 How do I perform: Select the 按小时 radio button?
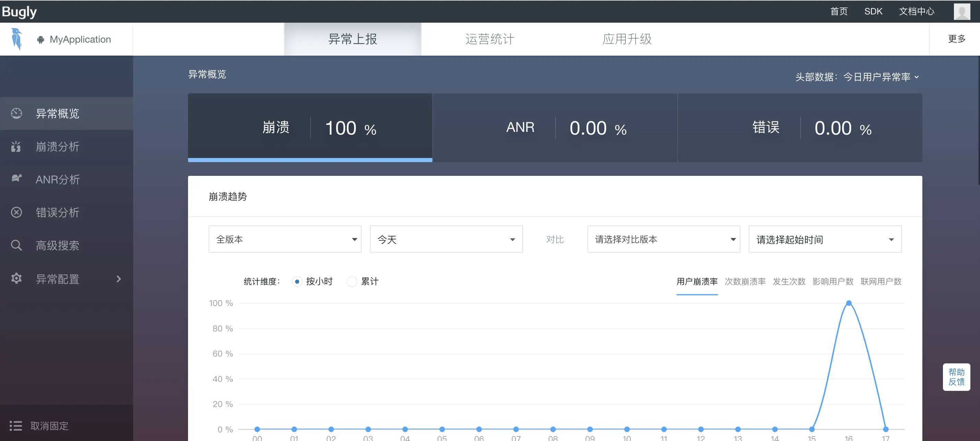coord(297,281)
